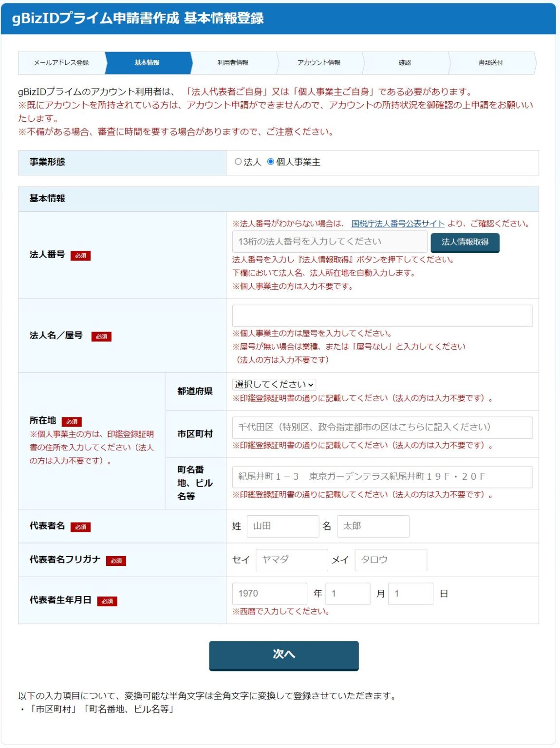Open the アカウント情報 step tab

[x=321, y=62]
